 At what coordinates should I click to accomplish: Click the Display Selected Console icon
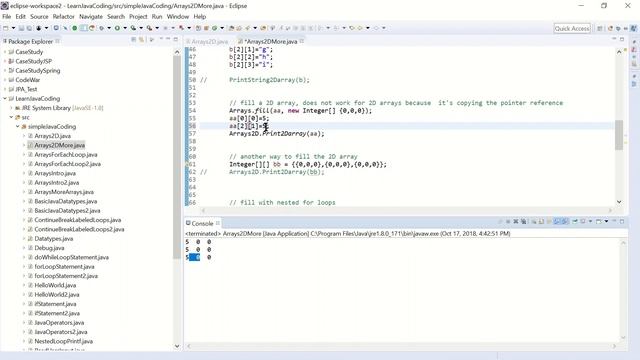coord(583,221)
